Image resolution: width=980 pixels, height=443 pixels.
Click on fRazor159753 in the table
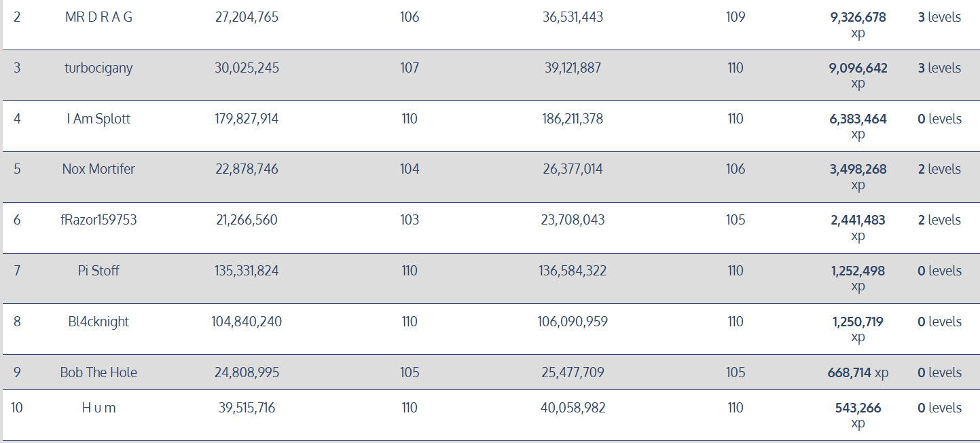coord(98,220)
